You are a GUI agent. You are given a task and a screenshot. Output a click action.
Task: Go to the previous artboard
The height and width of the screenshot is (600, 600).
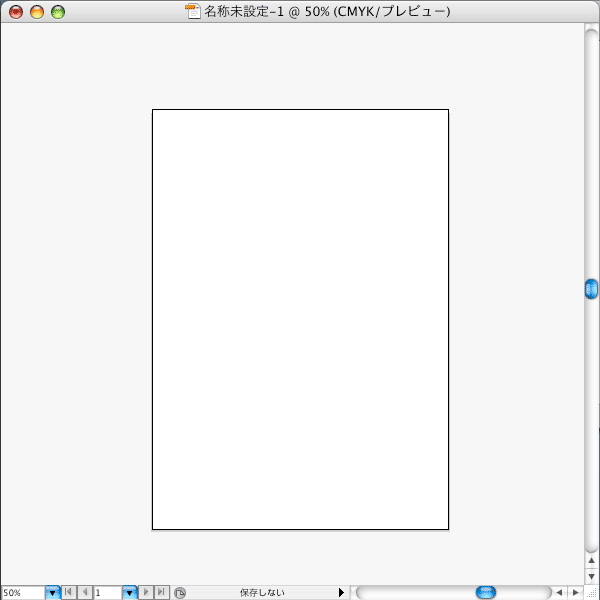click(x=85, y=592)
